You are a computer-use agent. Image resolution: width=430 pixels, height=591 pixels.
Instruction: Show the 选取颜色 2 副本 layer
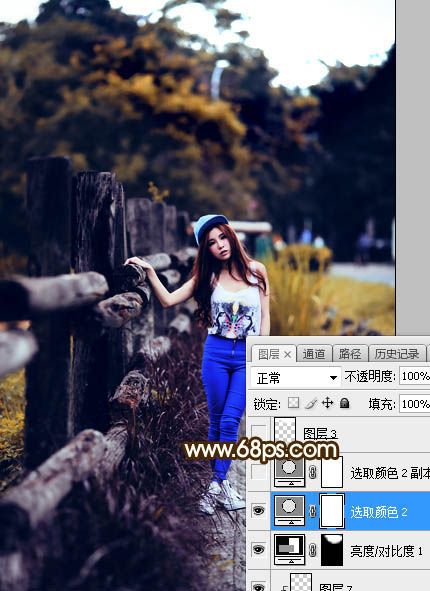(x=259, y=472)
